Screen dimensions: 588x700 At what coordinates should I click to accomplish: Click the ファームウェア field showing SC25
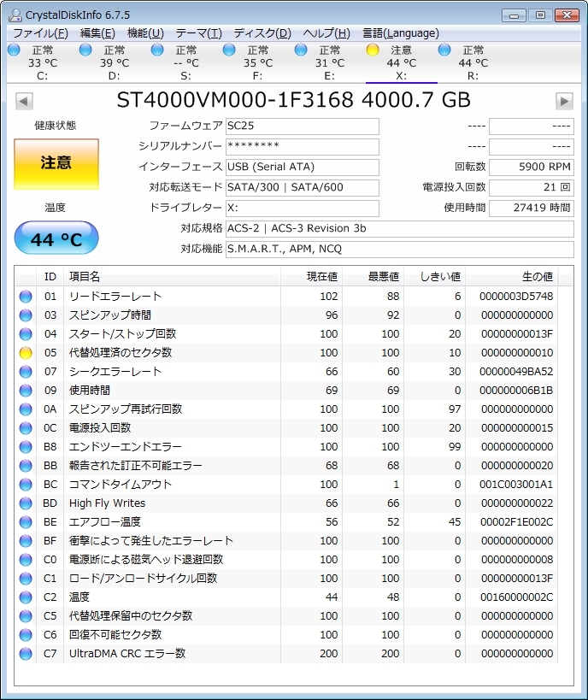303,126
